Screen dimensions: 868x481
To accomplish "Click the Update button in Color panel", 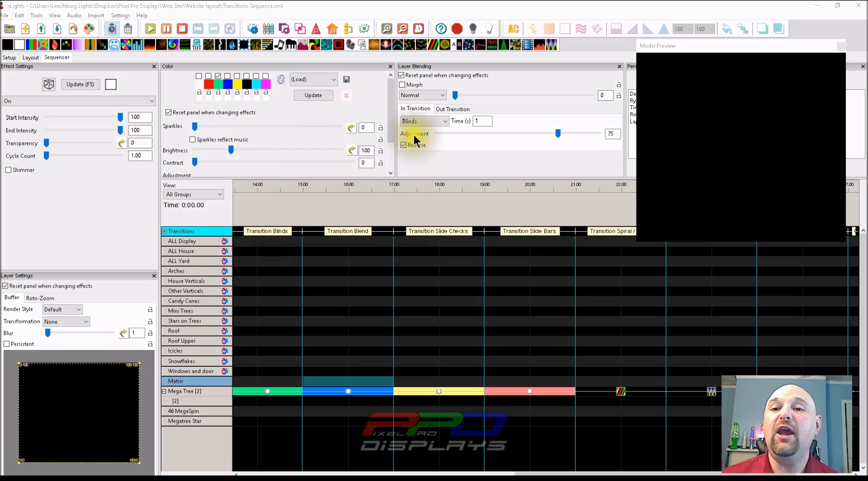I will tap(313, 95).
